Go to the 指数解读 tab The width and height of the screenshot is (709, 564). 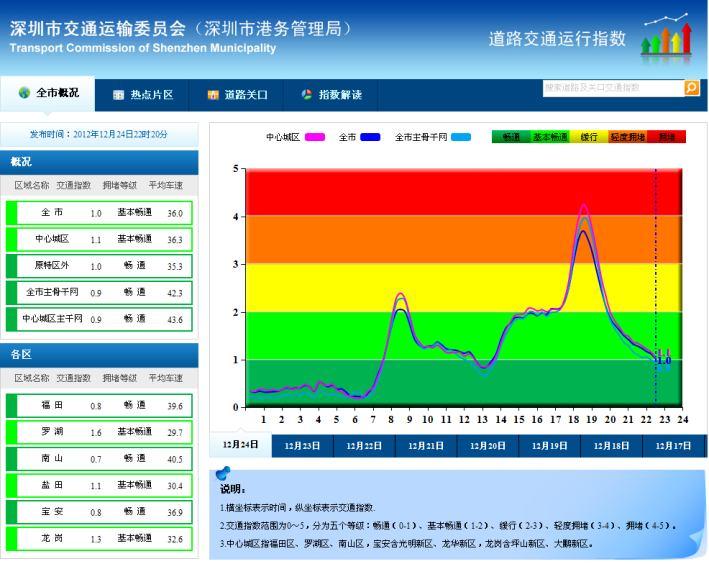click(x=331, y=95)
